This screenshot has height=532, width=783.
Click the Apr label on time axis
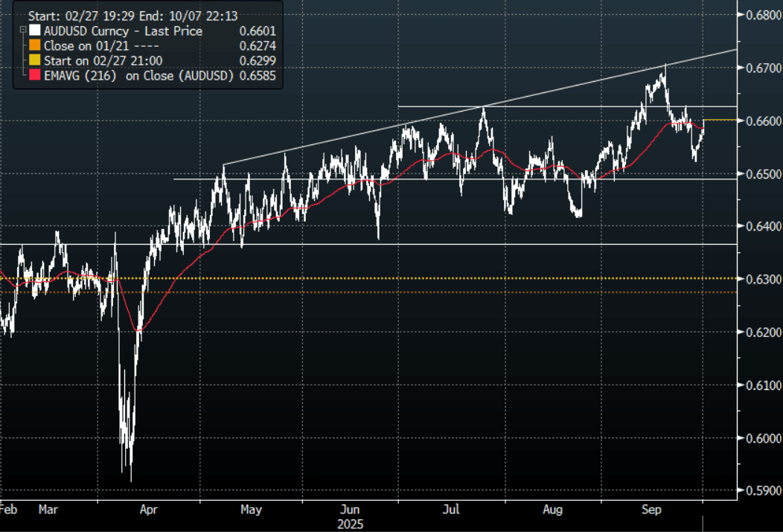pos(149,510)
